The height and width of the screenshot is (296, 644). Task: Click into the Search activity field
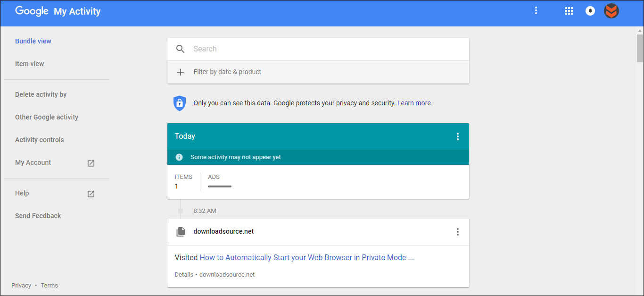point(318,49)
